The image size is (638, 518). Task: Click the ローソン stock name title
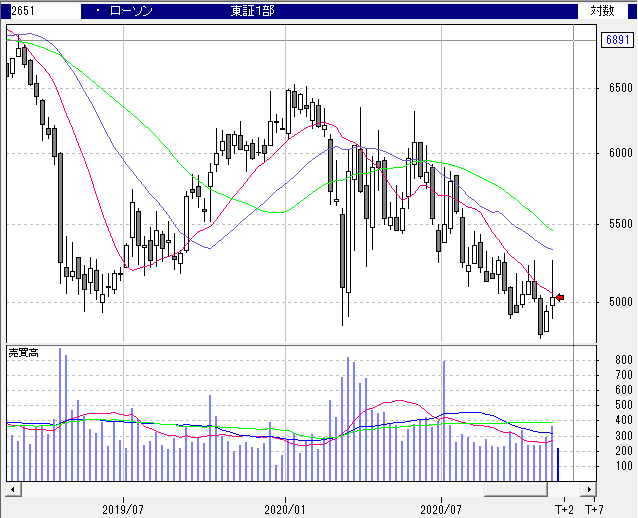click(131, 11)
